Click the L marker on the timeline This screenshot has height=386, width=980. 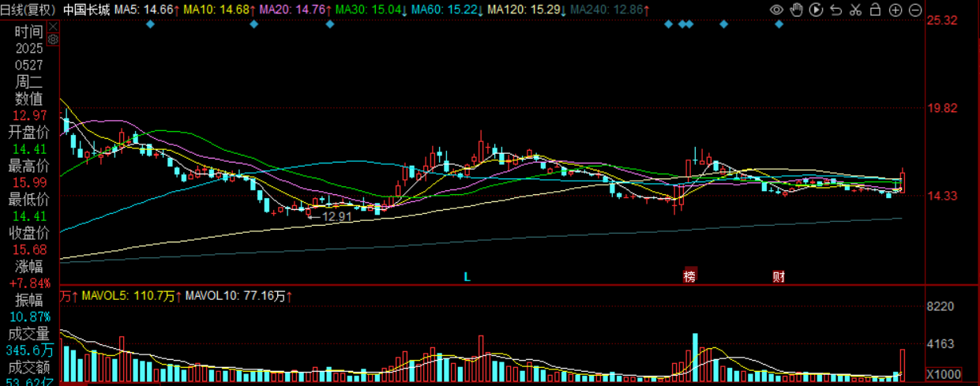tap(467, 277)
